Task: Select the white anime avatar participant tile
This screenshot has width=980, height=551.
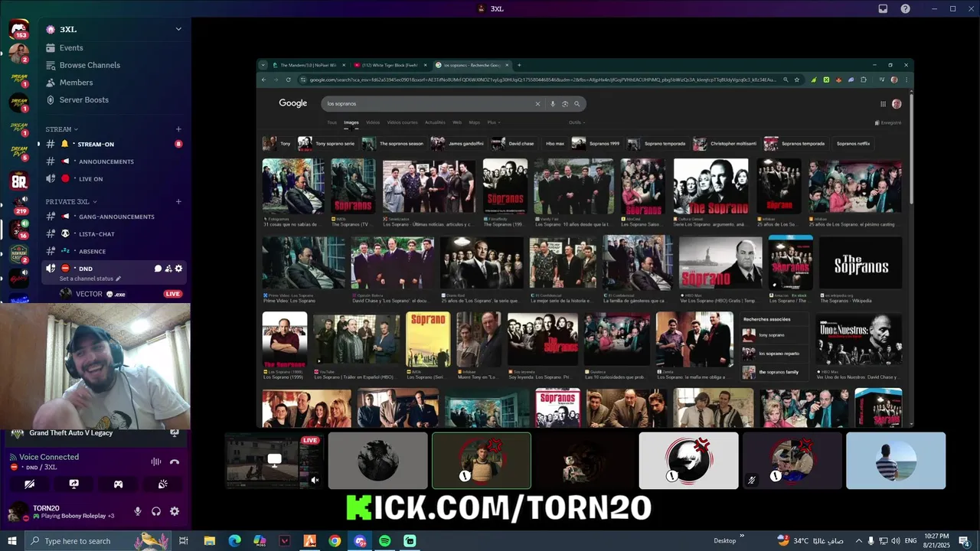Action: [688, 461]
